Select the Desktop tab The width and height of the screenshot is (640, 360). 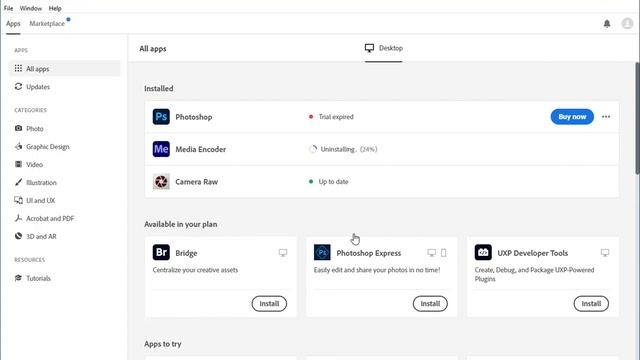[x=384, y=48]
